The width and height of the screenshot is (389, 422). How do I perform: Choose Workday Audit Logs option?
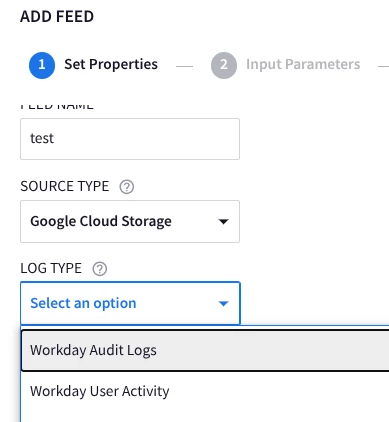pyautogui.click(x=205, y=350)
